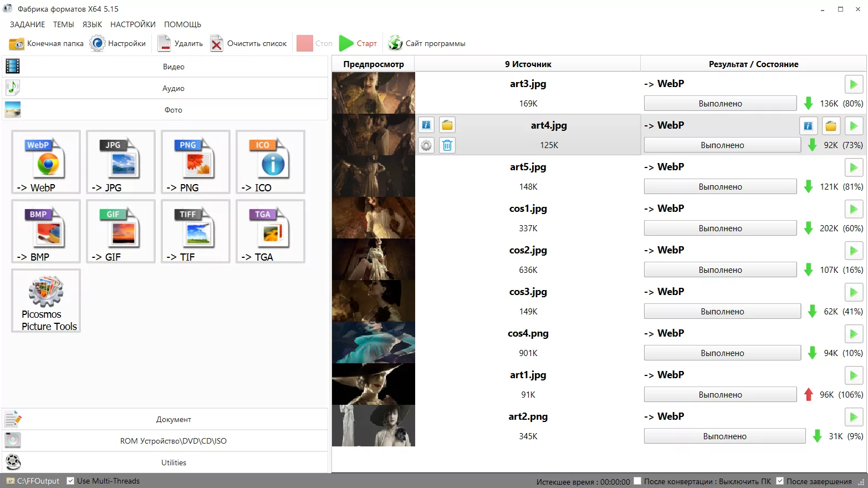Play the converted art3.jpg result
Screen dimensions: 868x488
coord(854,84)
